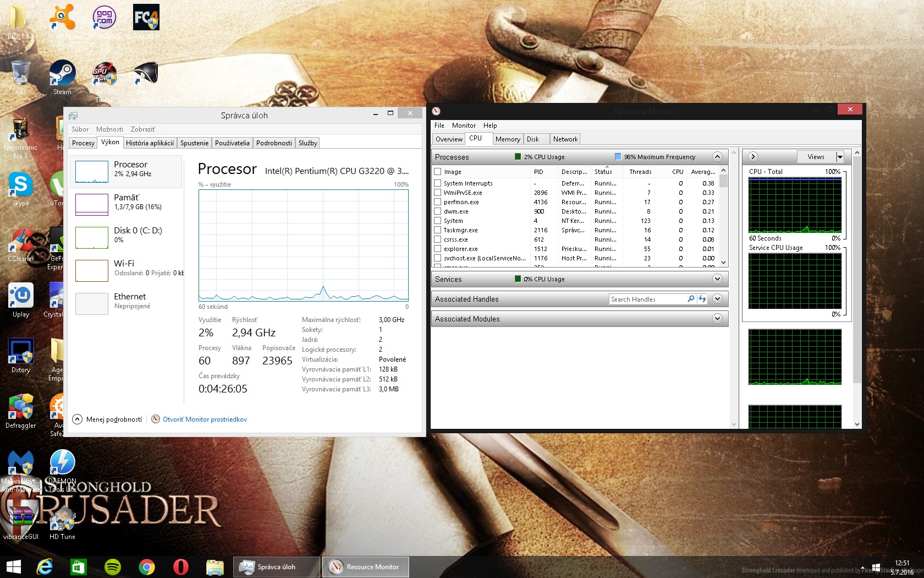924x578 pixels.
Task: Open Chrome from the taskbar
Action: pyautogui.click(x=147, y=566)
